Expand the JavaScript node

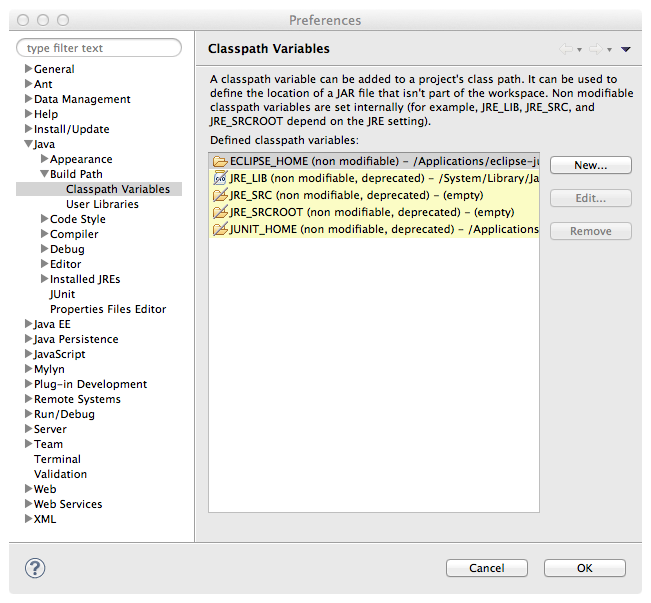click(28, 353)
